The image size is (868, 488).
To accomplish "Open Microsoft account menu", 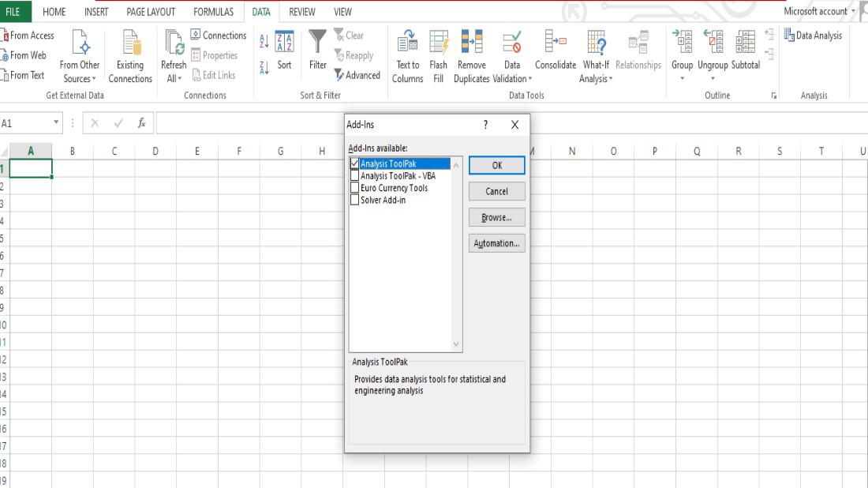I will (x=819, y=11).
